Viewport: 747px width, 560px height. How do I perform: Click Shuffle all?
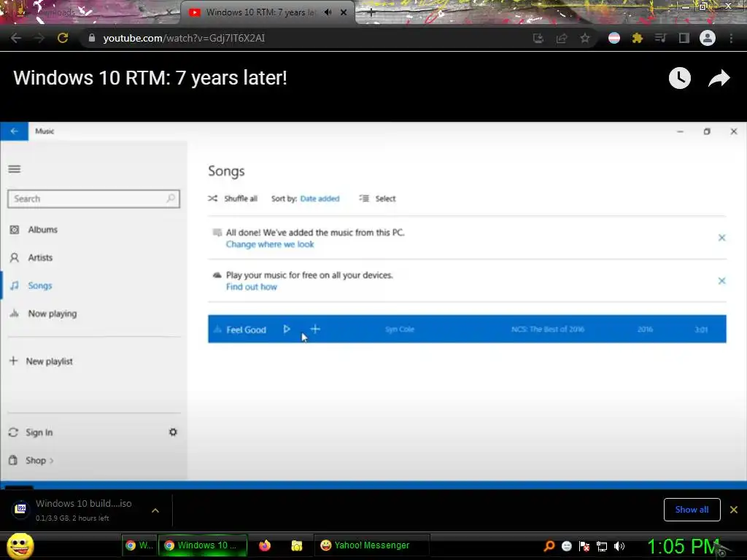click(x=233, y=198)
